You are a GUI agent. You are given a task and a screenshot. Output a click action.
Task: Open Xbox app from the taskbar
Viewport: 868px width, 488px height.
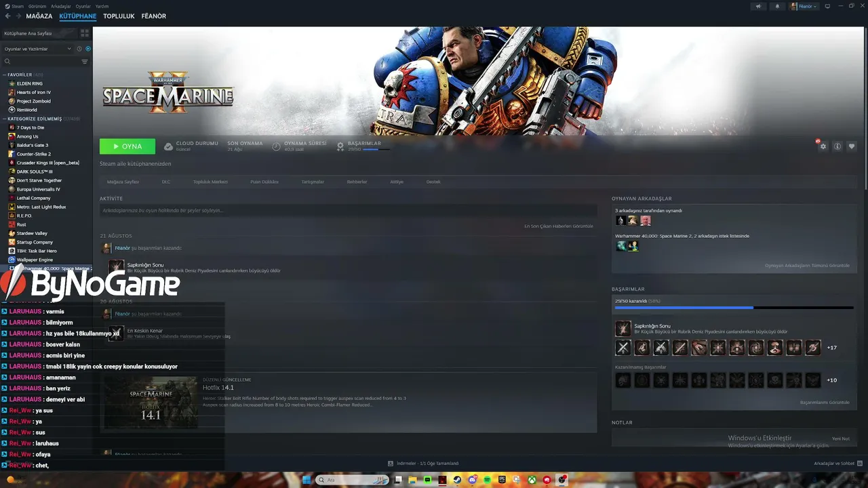pyautogui.click(x=532, y=480)
